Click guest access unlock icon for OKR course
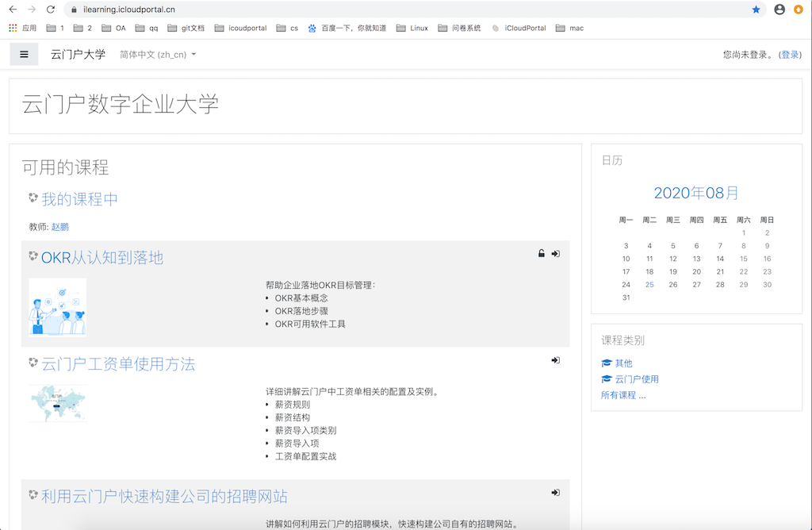This screenshot has height=530, width=812. pos(541,253)
